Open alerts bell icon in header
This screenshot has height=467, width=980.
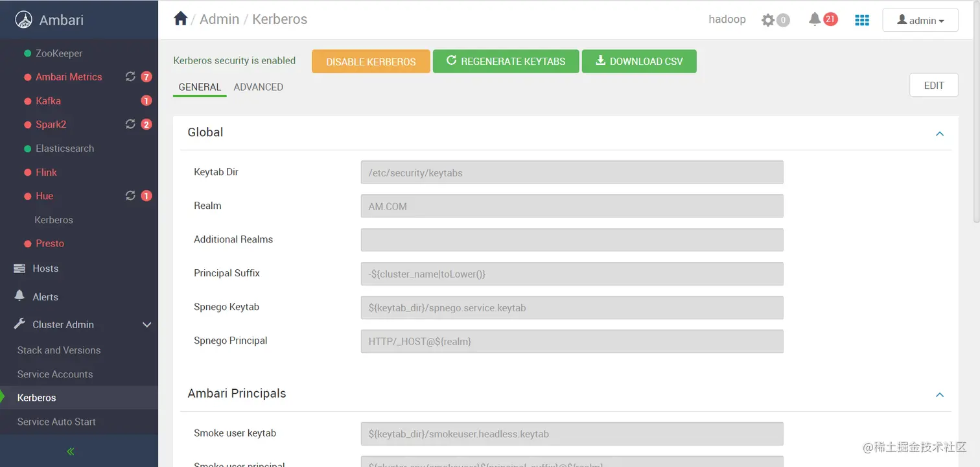point(815,19)
